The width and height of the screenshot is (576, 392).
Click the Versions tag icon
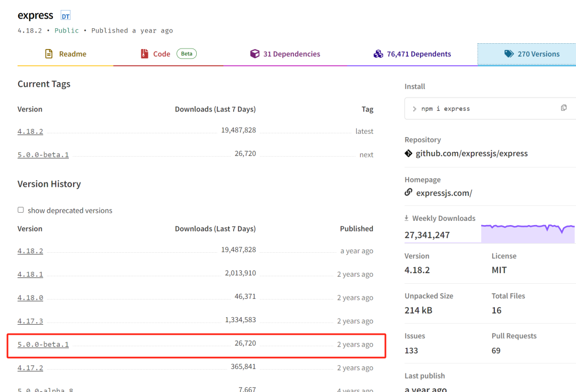[x=509, y=54]
